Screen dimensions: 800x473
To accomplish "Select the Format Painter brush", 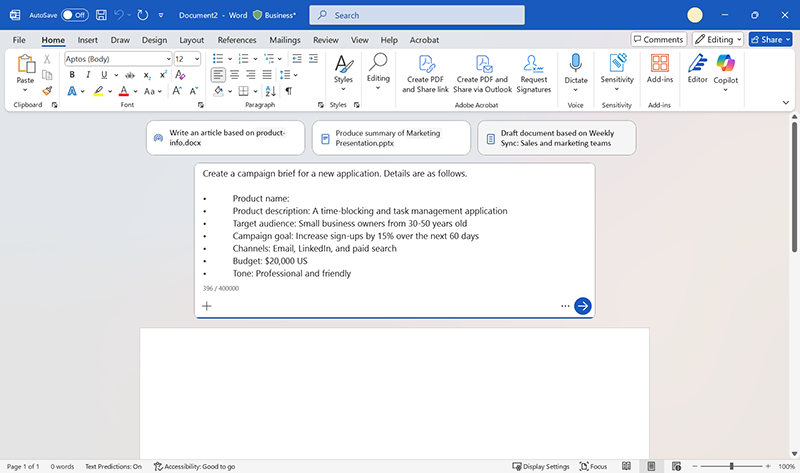I will 47,91.
